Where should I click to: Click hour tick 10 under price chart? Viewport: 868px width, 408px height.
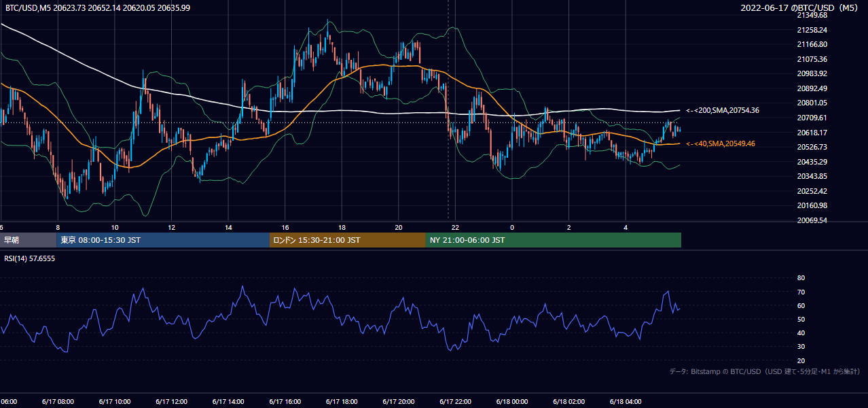tap(115, 227)
